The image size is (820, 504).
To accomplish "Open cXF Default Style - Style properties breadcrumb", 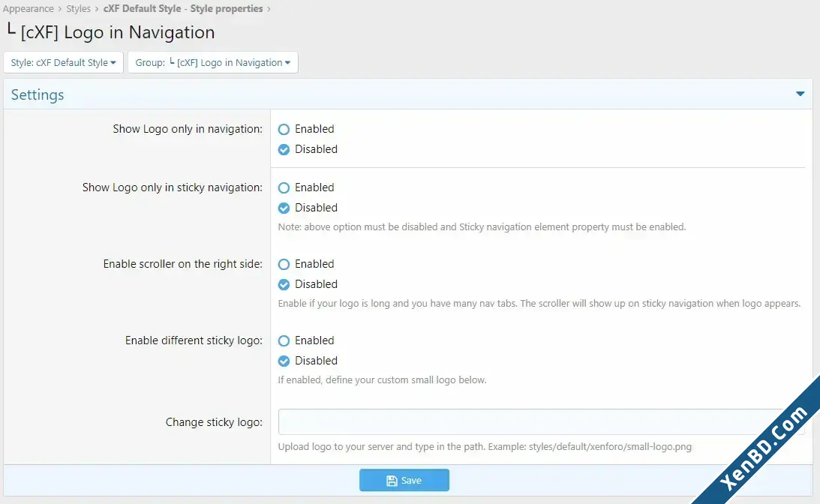I will [183, 9].
